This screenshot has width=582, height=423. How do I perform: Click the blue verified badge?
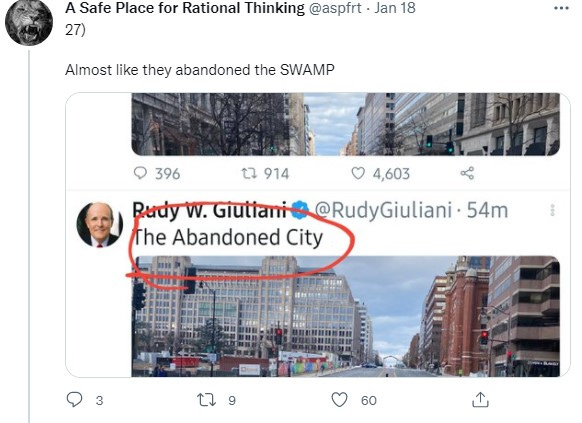300,210
